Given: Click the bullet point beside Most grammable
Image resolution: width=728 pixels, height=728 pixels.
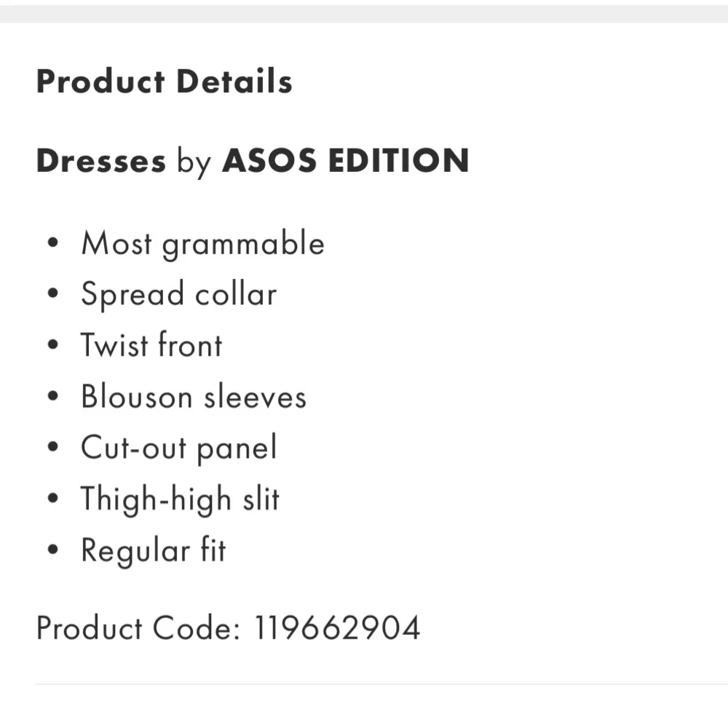Looking at the screenshot, I should 52,244.
